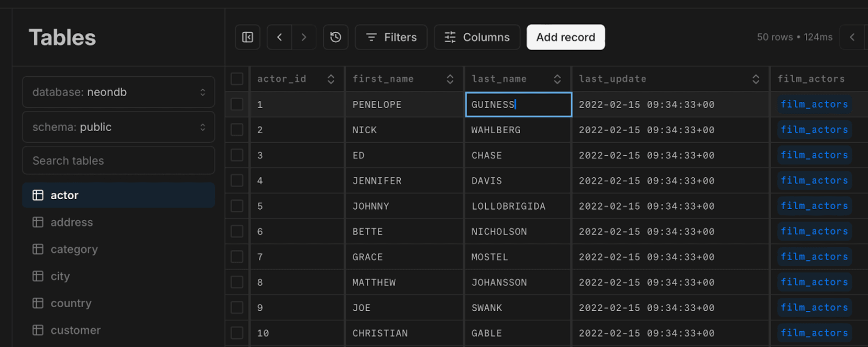Toggle the select-all rows checkbox
868x347 pixels.
tap(237, 79)
